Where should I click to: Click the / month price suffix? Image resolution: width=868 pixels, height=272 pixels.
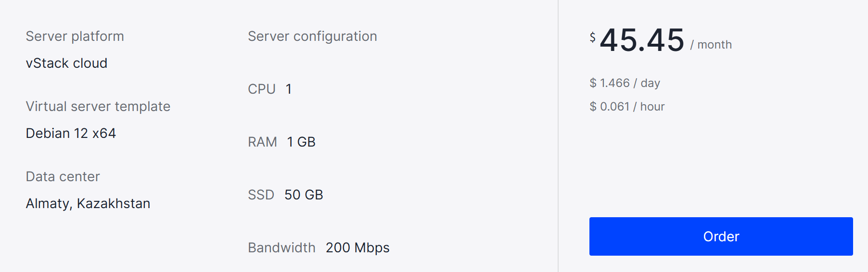711,45
